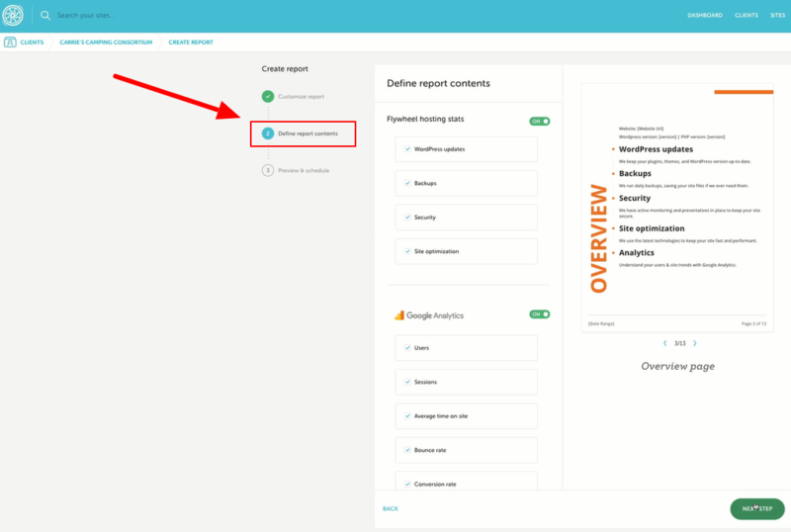Screen dimensions: 791x532
Task: Click Create Report breadcrumb
Action: 191,43
